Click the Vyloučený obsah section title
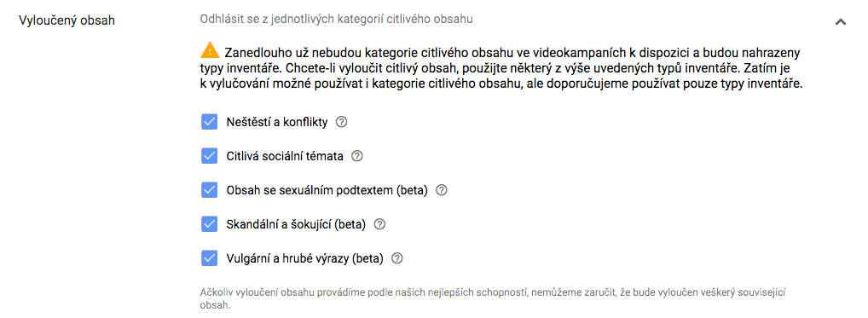The image size is (868, 318). [x=67, y=21]
